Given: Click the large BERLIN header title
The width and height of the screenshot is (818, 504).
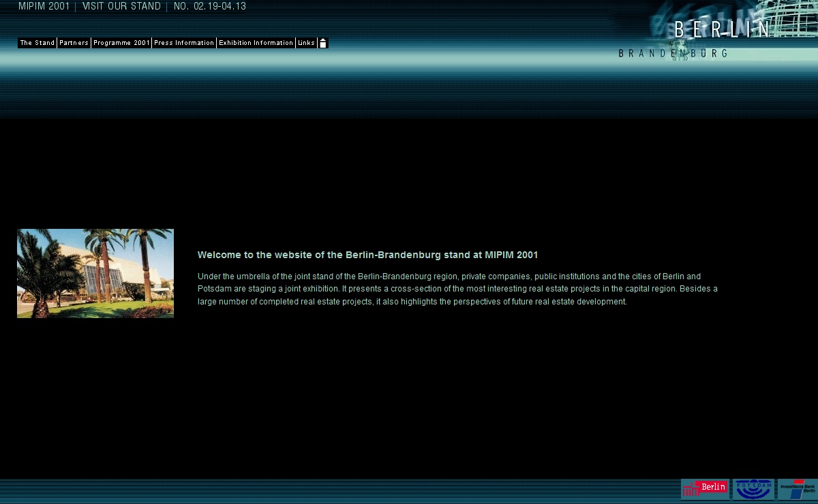Looking at the screenshot, I should 723,29.
